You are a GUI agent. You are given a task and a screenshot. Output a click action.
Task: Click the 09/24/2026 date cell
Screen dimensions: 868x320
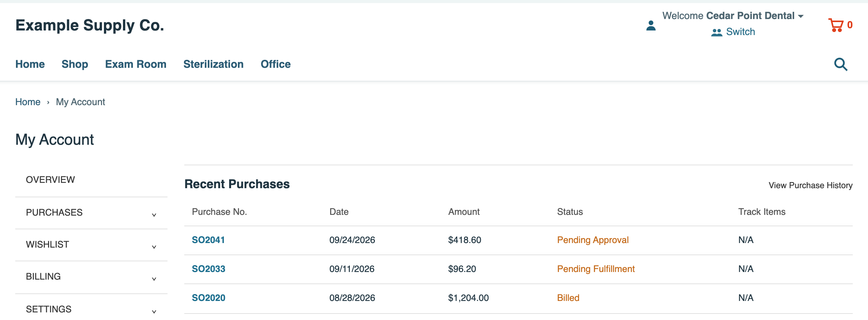pyautogui.click(x=352, y=240)
